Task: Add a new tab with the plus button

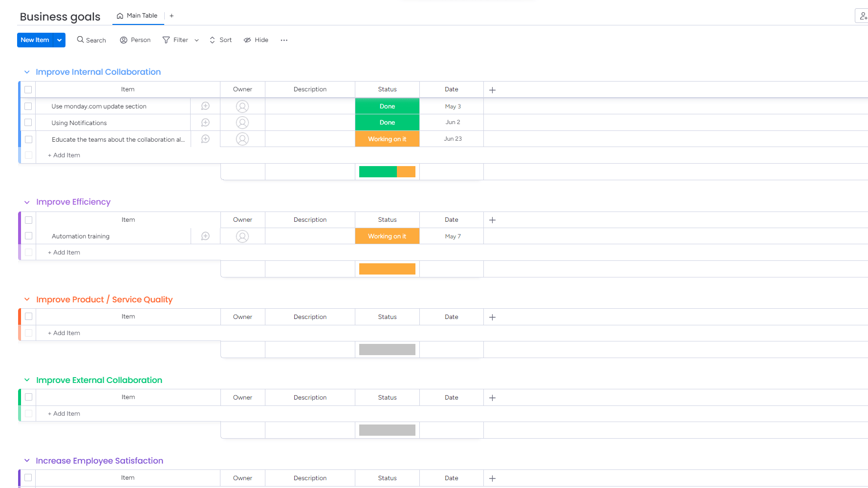Action: (x=172, y=15)
